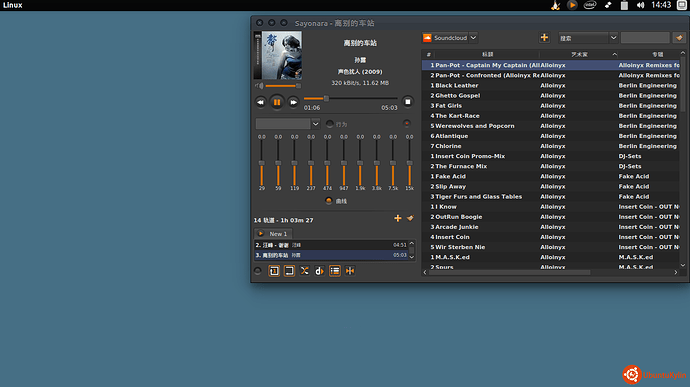Select track Black Leather
This screenshot has width=690, height=387.
click(551, 85)
